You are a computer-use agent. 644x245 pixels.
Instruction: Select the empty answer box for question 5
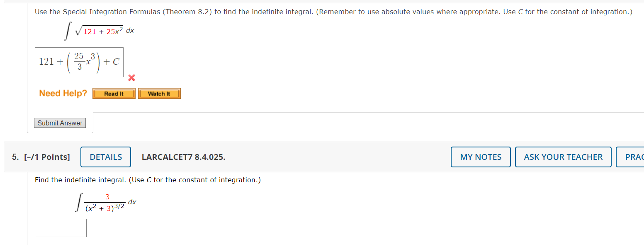[60, 228]
